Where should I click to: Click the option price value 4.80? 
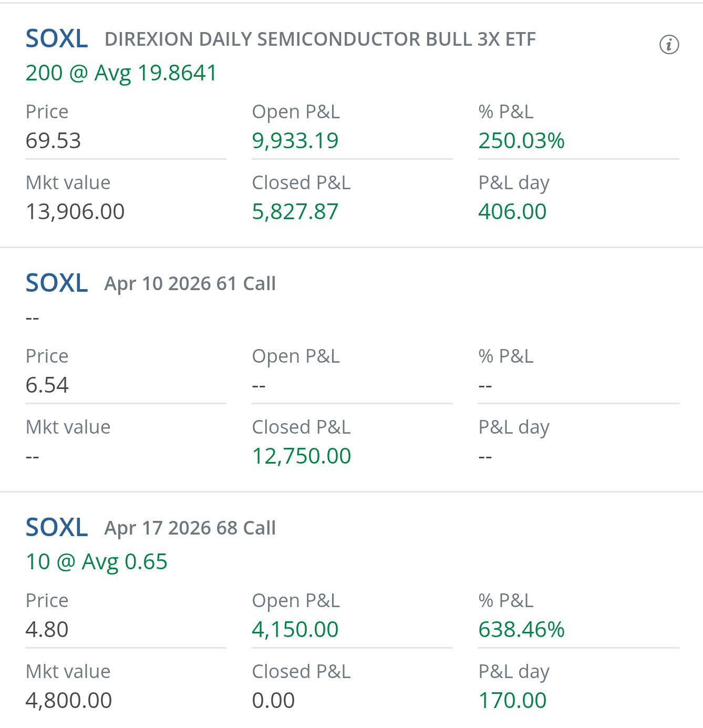(x=47, y=630)
